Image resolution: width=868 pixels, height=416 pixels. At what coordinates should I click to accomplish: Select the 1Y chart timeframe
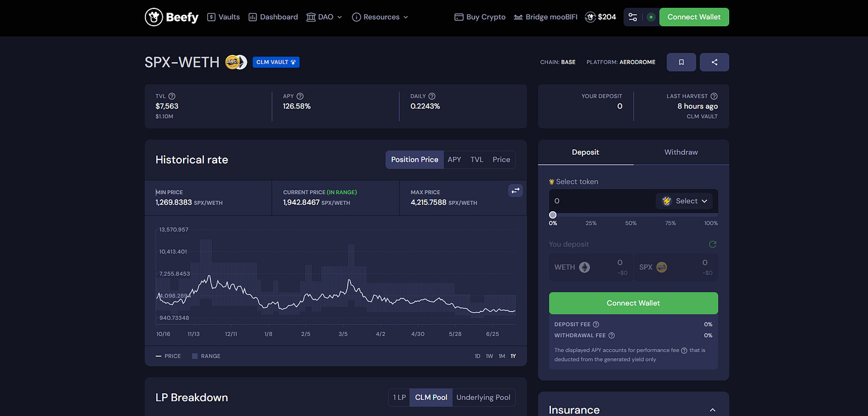coord(513,356)
